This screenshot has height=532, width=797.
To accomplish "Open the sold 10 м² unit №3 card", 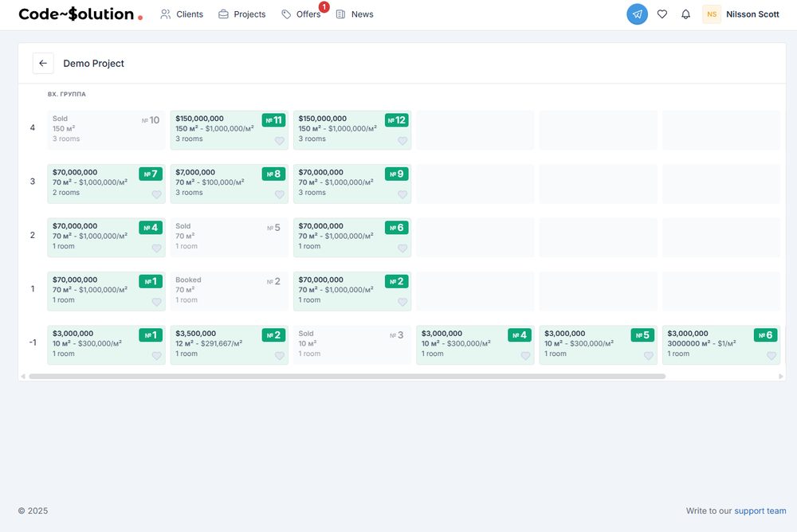I will pyautogui.click(x=352, y=346).
